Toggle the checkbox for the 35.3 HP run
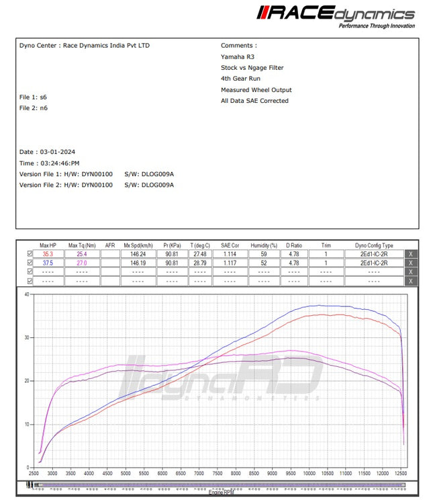433x504 pixels. (x=30, y=253)
